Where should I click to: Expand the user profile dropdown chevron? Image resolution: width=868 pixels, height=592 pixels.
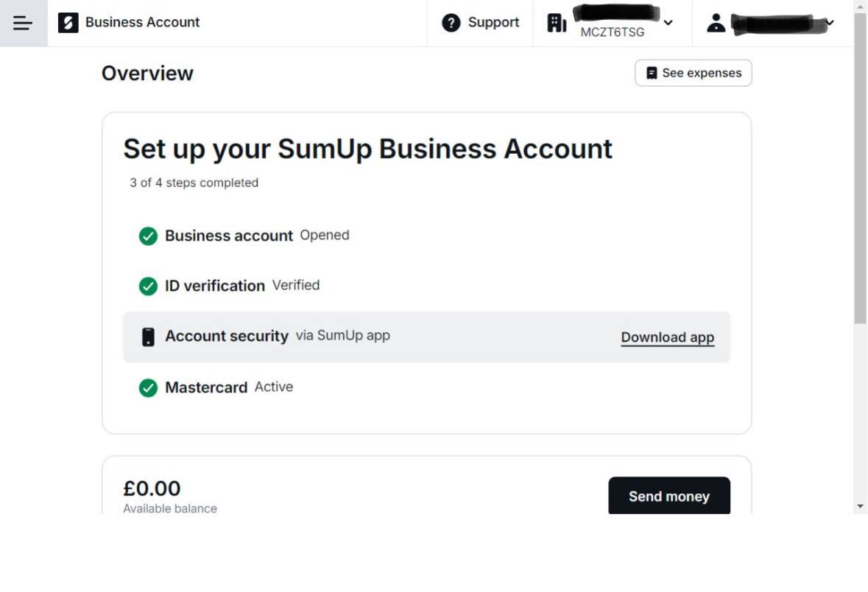tap(830, 23)
